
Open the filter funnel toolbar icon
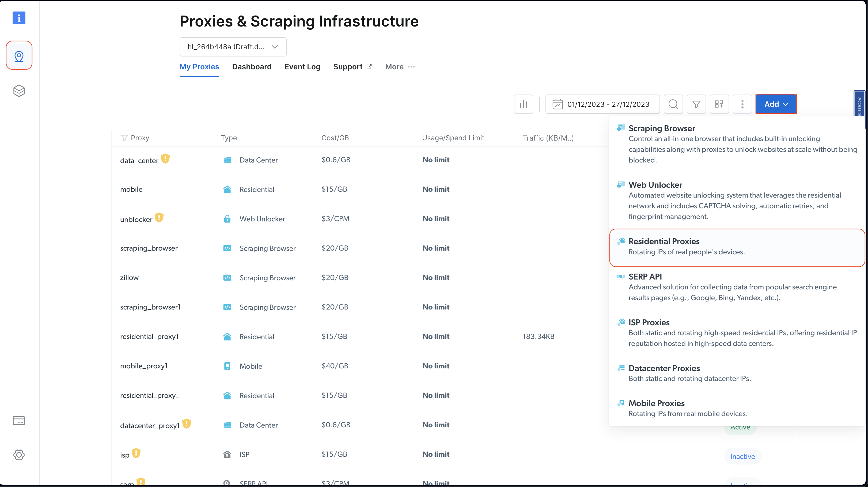696,104
